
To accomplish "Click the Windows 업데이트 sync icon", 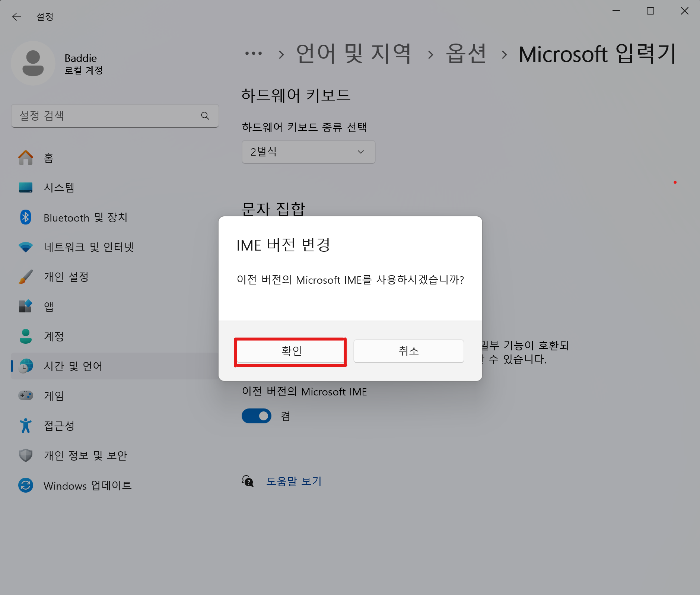I will (x=26, y=485).
